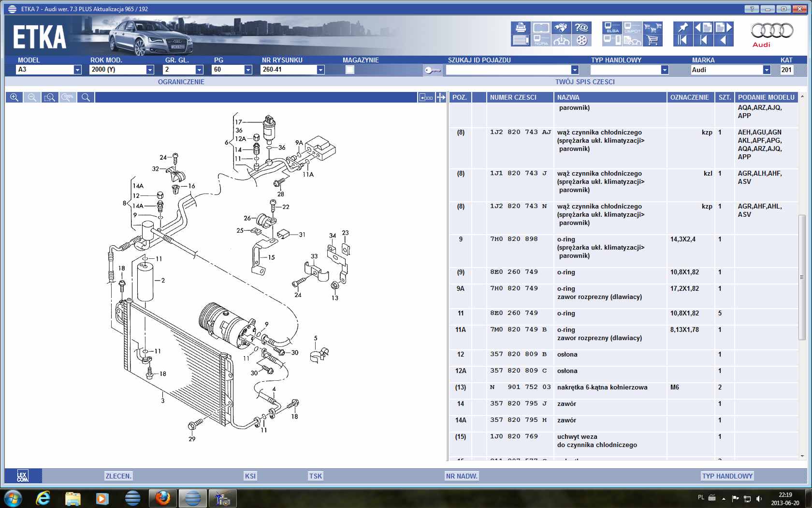The width and height of the screenshot is (812, 508).
Task: Click the OZNACZENIE column header
Action: pos(690,97)
